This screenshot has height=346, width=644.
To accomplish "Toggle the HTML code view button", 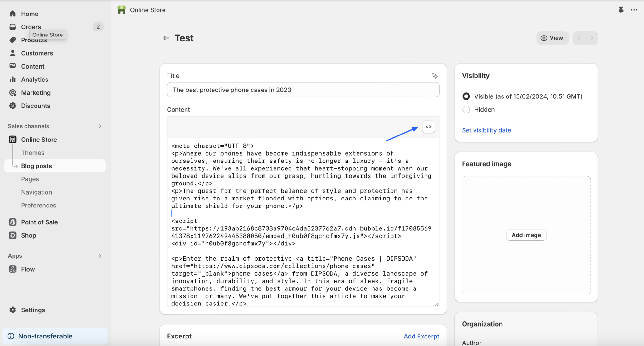I will 429,127.
